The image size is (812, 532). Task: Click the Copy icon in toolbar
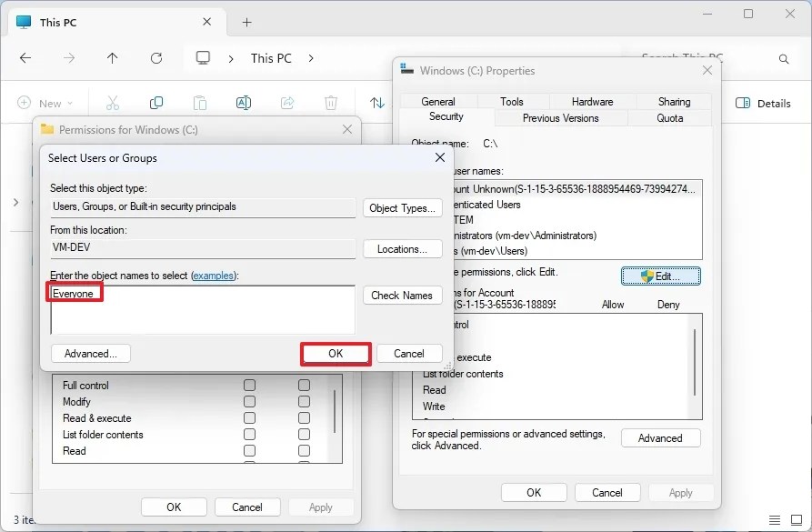pyautogui.click(x=155, y=103)
